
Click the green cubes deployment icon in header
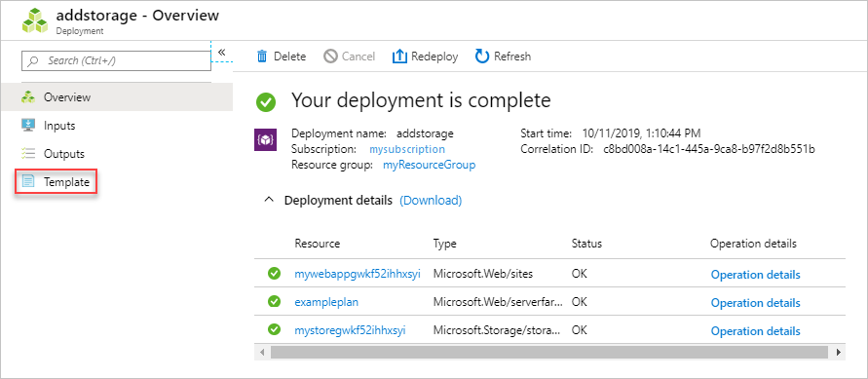click(x=35, y=20)
